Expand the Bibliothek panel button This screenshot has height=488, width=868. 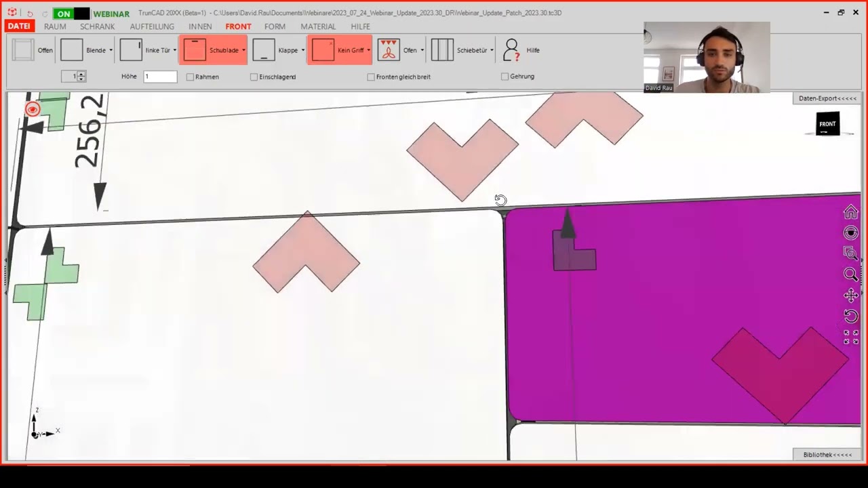[x=827, y=455]
